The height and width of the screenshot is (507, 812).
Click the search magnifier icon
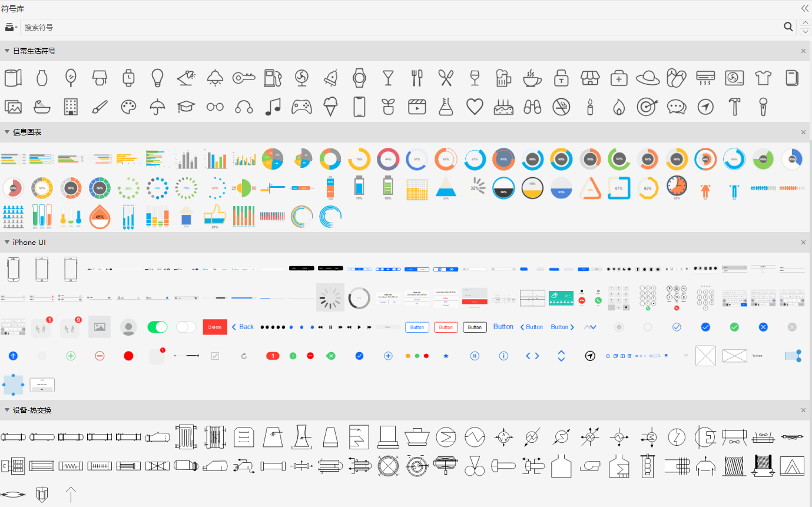coord(788,27)
